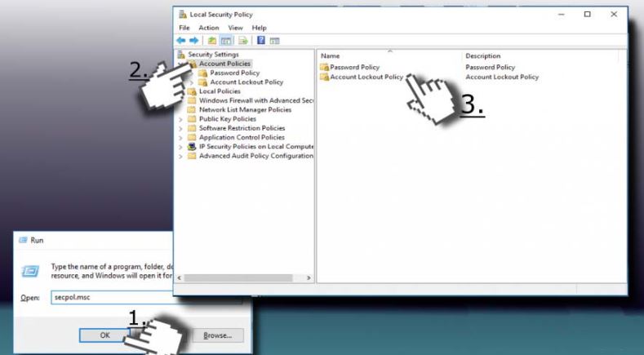The width and height of the screenshot is (644, 355).
Task: Expand the Account Lockout Policy tree node
Action: coord(193,82)
